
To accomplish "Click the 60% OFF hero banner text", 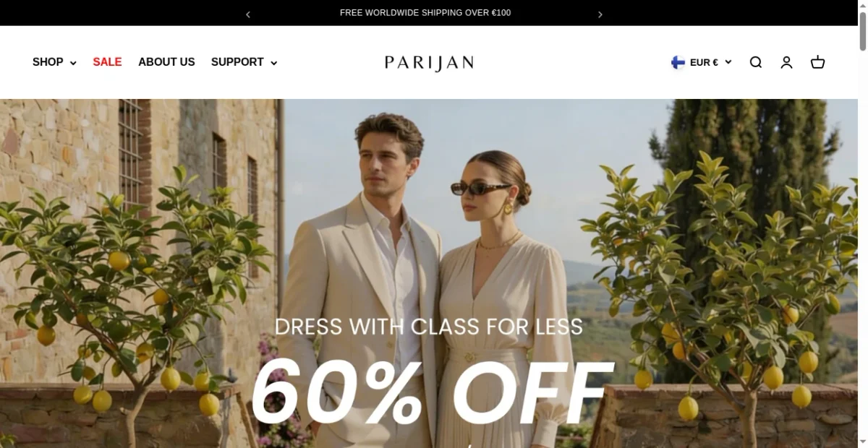I will coord(432,392).
